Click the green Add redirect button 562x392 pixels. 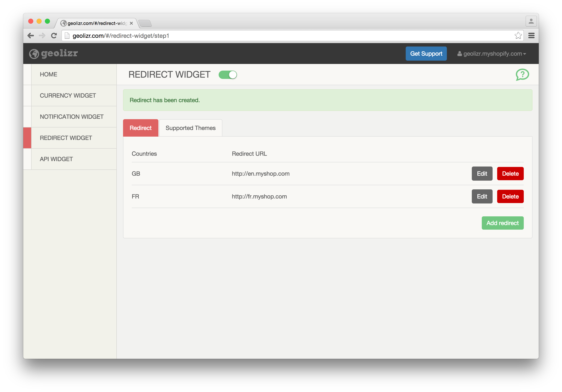tap(502, 223)
